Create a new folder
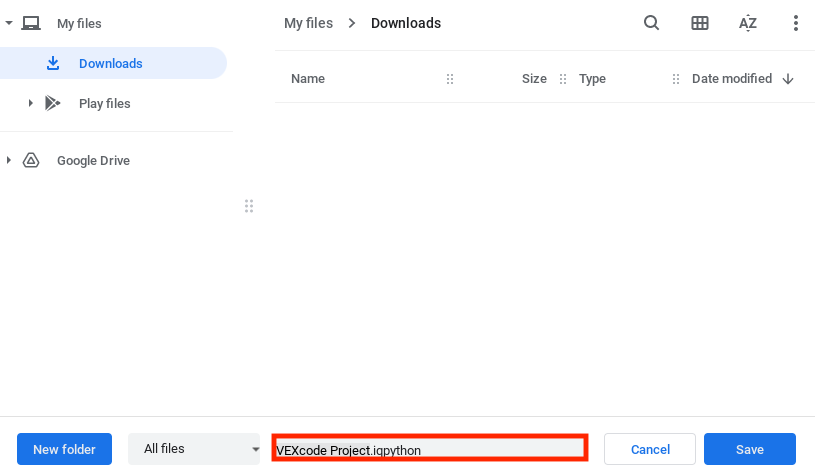 point(64,449)
